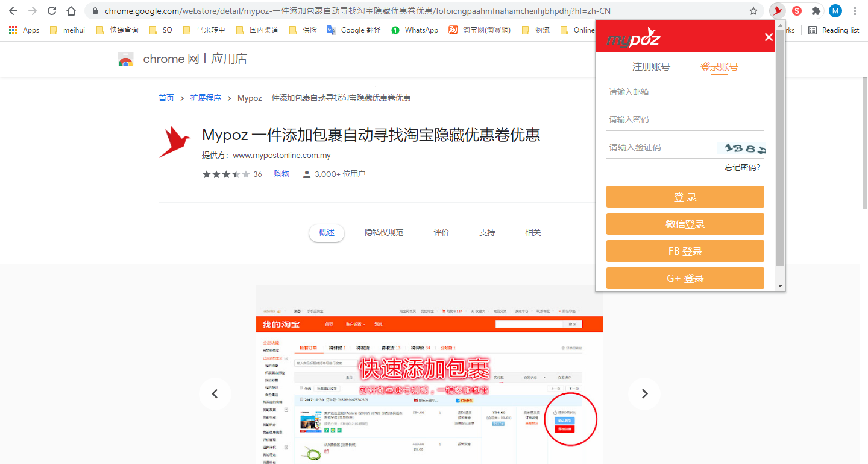Refresh the captcha image

(741, 148)
